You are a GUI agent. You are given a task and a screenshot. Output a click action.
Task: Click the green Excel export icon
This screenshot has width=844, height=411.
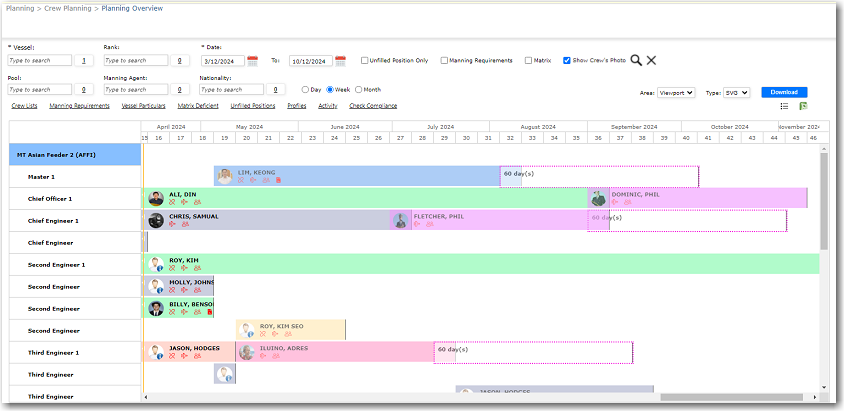click(803, 106)
